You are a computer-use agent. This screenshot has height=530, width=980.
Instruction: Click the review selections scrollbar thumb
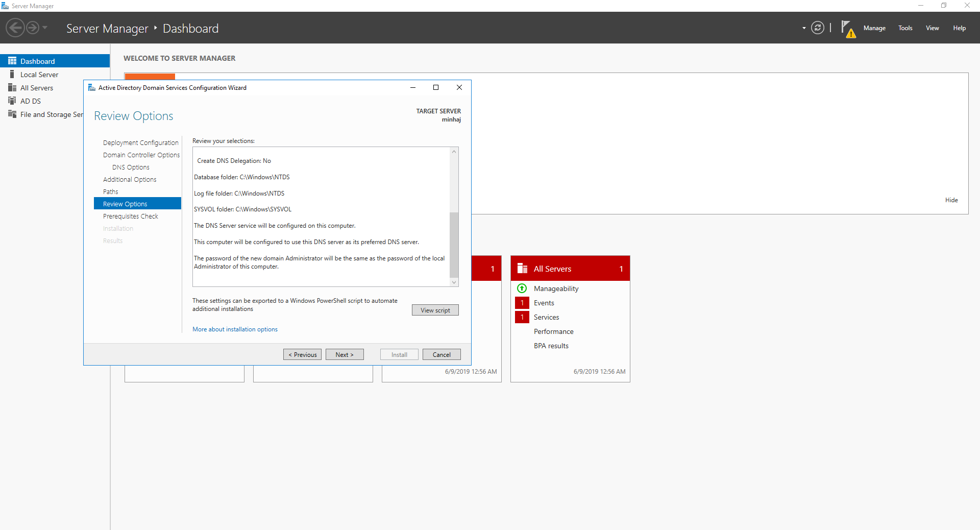point(454,244)
